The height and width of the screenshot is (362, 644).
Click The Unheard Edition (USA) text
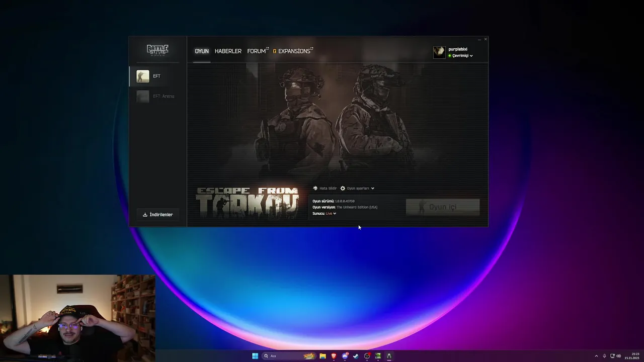(x=357, y=207)
